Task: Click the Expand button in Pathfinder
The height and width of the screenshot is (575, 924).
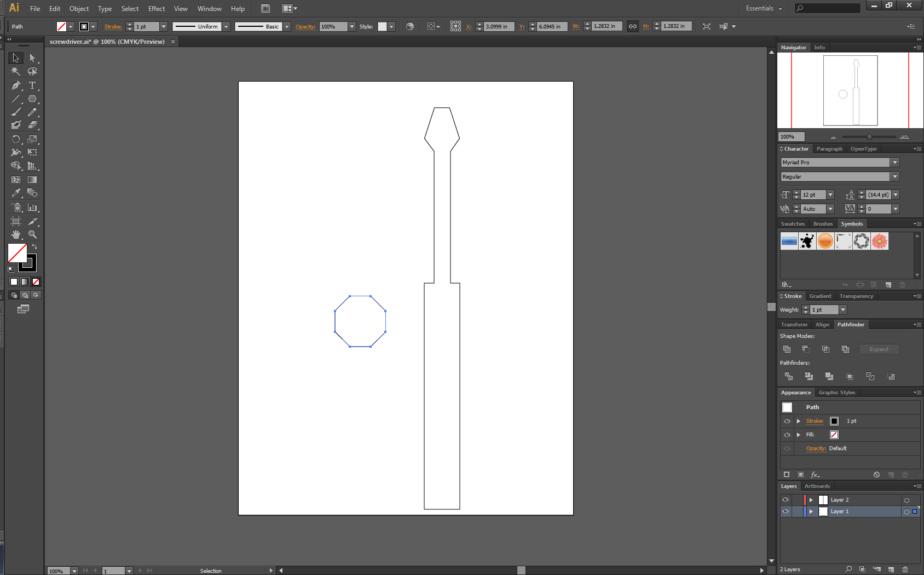Action: [879, 349]
